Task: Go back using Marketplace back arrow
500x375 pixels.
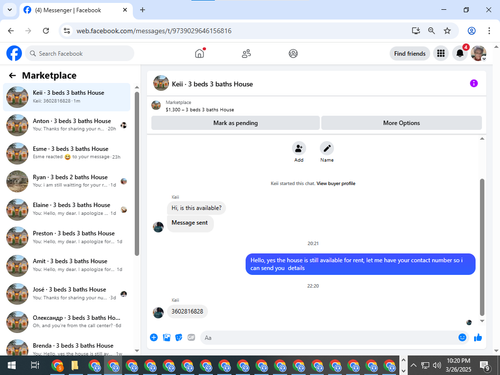Action: pos(12,76)
